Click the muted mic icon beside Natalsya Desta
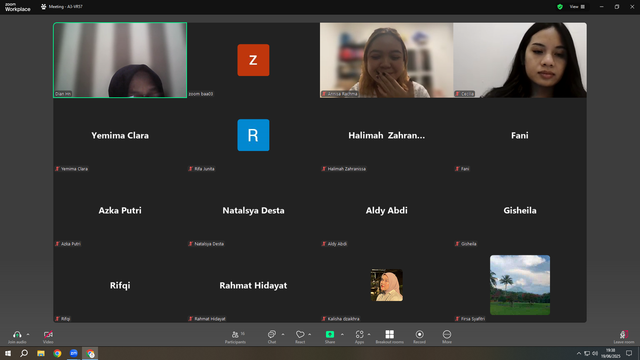Viewport: 640px width, 360px height. [191, 244]
